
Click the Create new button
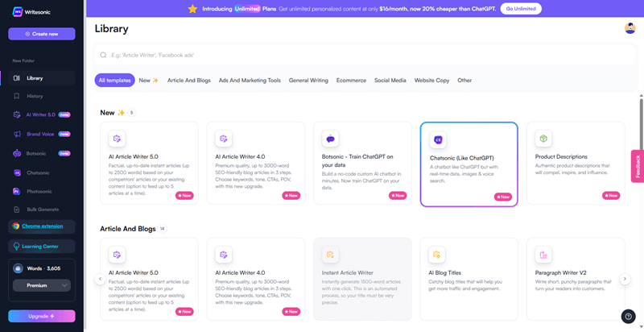coord(42,34)
